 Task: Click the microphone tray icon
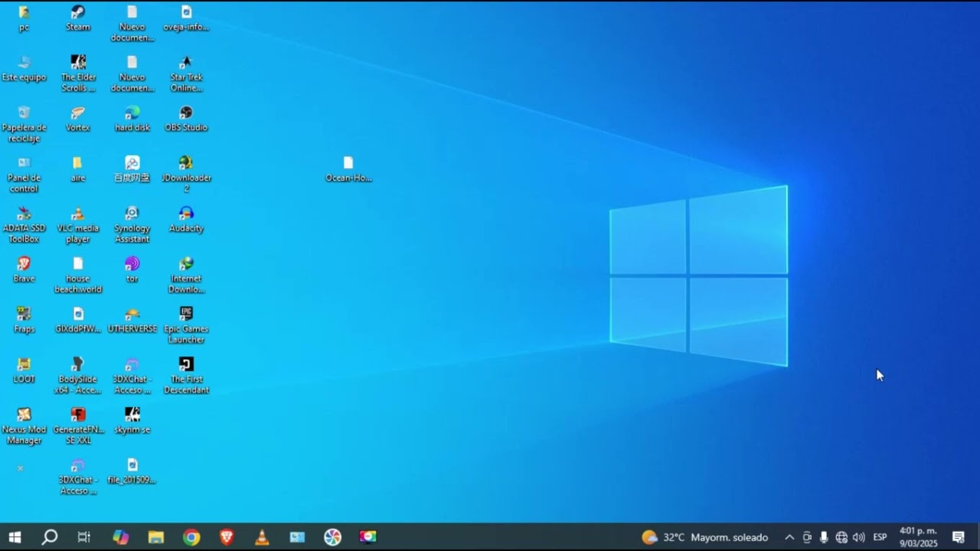(824, 537)
